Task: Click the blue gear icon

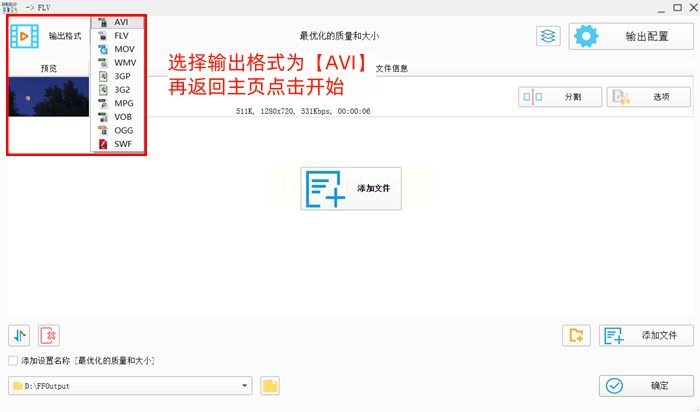Action: pyautogui.click(x=586, y=36)
